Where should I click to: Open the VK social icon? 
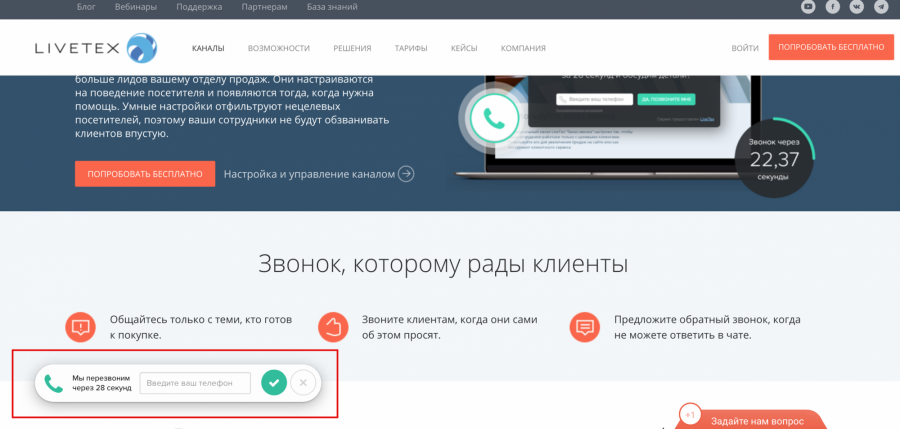[x=857, y=7]
